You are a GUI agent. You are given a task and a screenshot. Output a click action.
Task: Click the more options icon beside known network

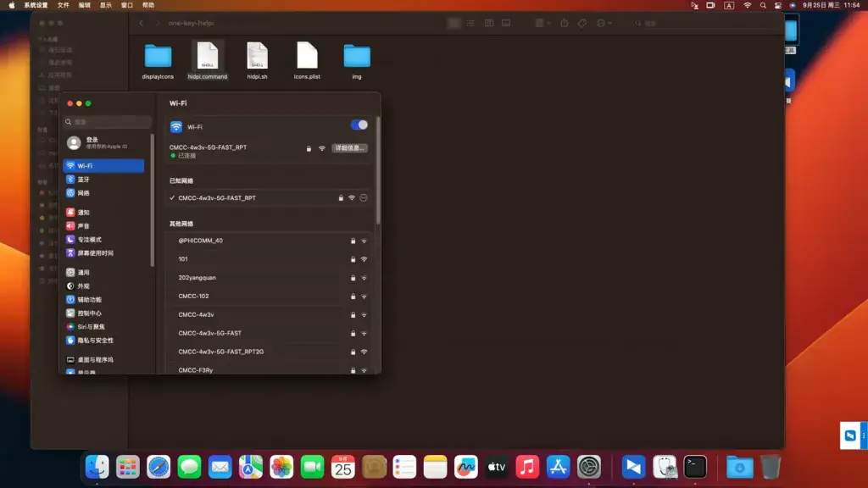(363, 198)
